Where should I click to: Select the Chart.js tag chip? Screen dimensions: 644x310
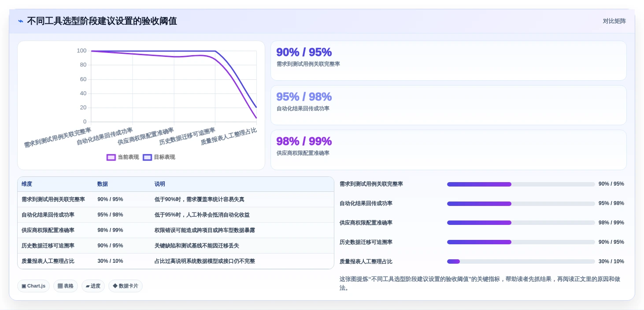click(x=33, y=286)
